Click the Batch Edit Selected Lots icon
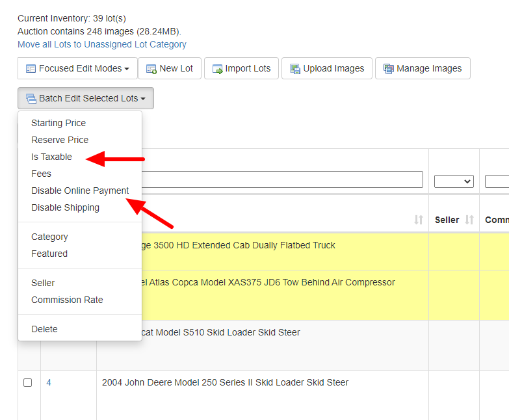The image size is (509, 420). [x=31, y=99]
